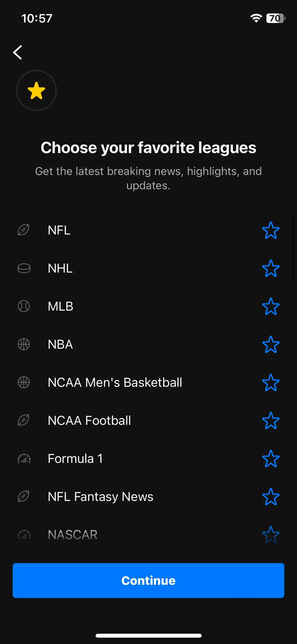The width and height of the screenshot is (297, 644).
Task: Select the NBA basketball icon
Action: coord(24,344)
